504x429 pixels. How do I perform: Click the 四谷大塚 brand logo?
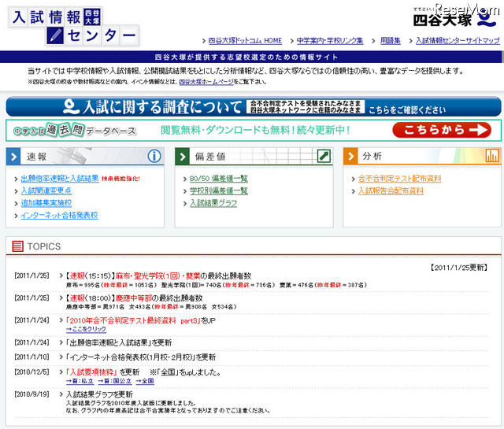pyautogui.click(x=455, y=19)
